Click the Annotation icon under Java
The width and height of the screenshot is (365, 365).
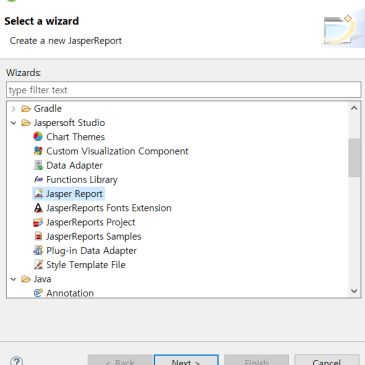tap(38, 293)
